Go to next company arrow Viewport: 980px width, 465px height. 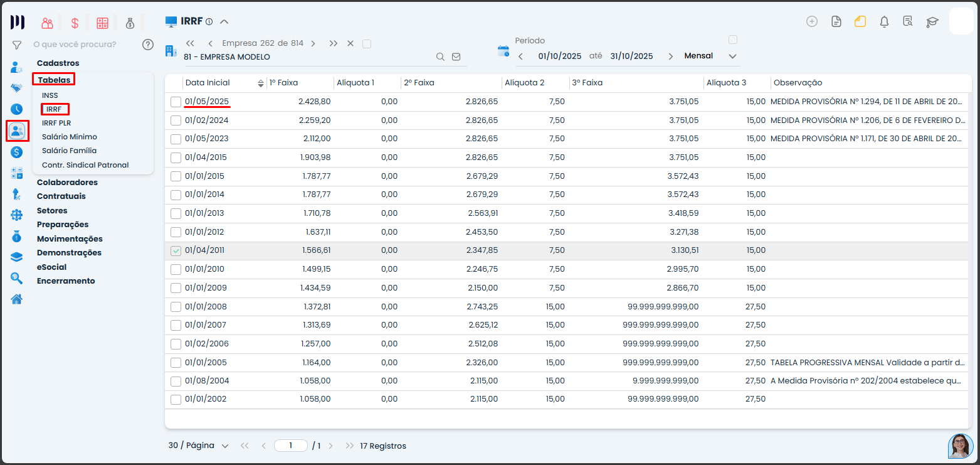313,43
